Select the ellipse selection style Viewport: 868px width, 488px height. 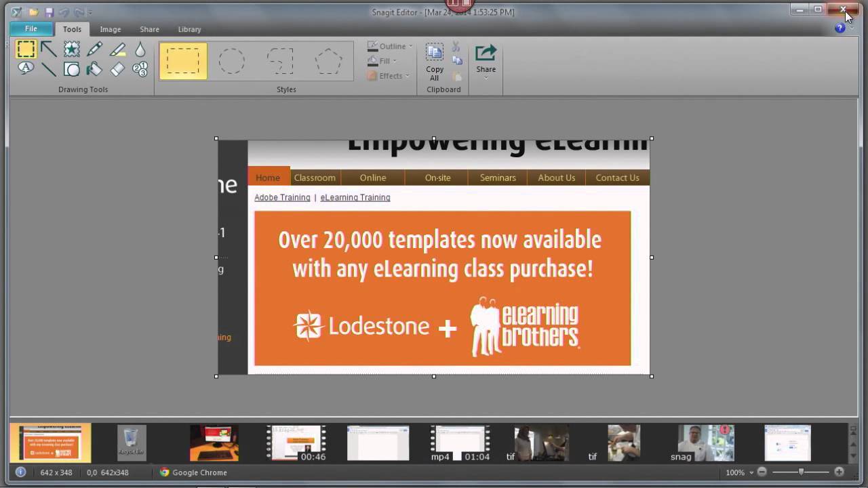[x=231, y=61]
